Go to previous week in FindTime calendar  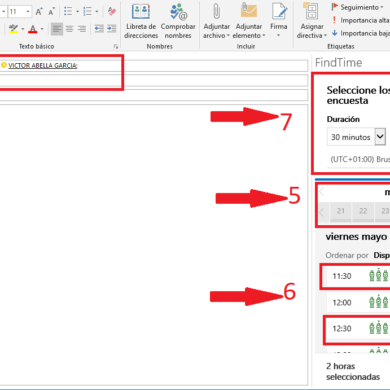322,212
